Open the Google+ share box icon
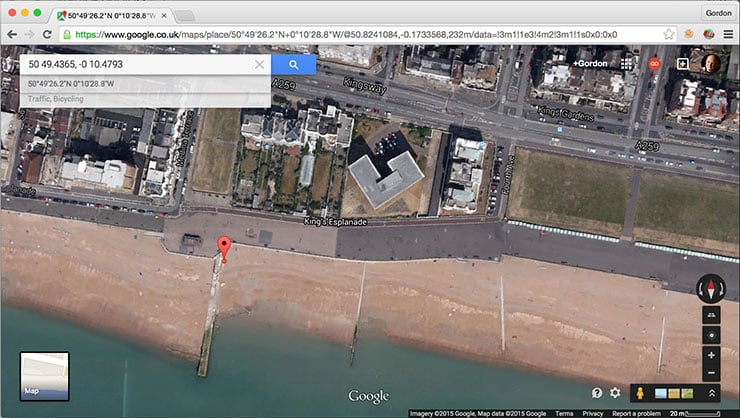 [x=682, y=63]
